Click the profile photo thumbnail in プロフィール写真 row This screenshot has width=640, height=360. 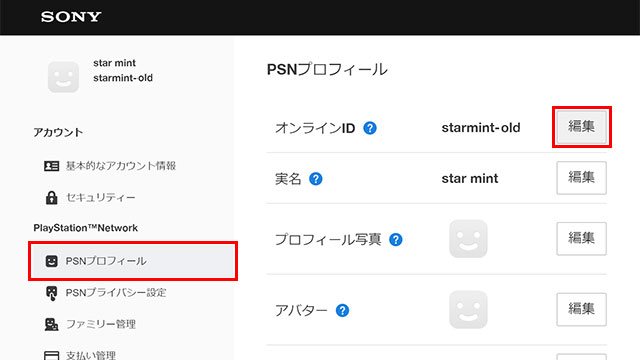tap(468, 239)
